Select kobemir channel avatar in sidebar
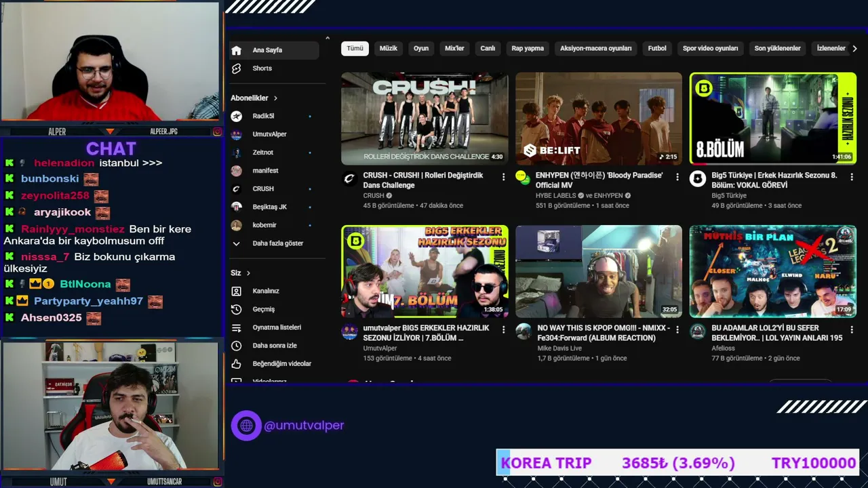The image size is (868, 488). coord(236,225)
